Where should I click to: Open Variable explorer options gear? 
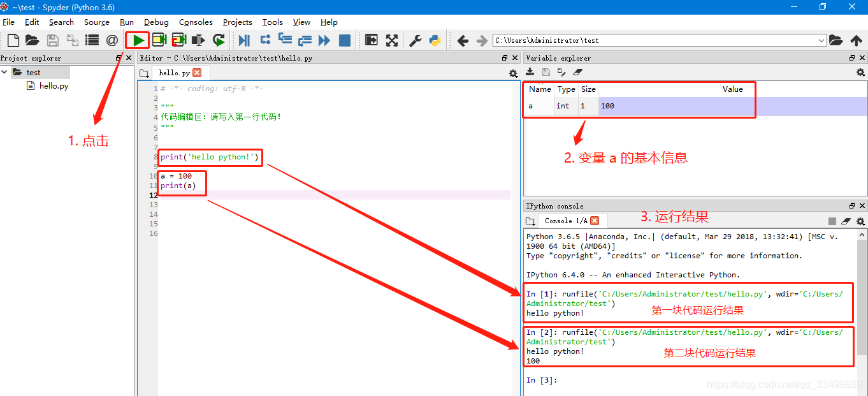[860, 73]
